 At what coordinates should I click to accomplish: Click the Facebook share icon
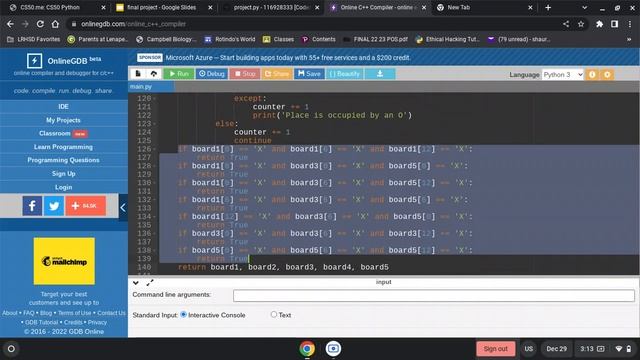point(32,205)
